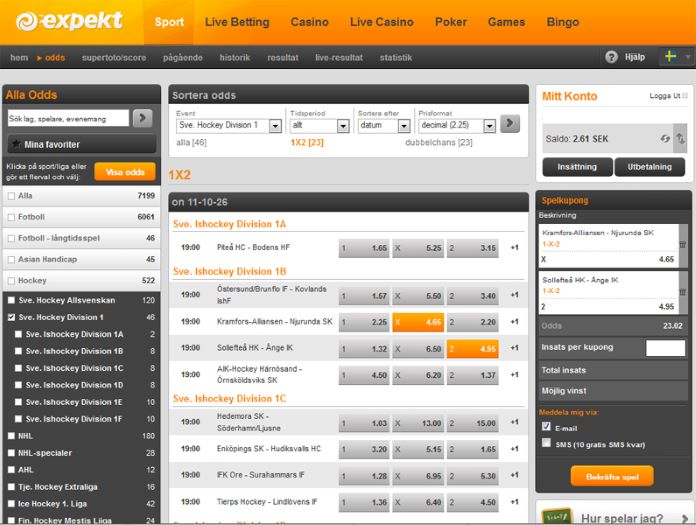Image resolution: width=696 pixels, height=525 pixels.
Task: Filter by dubbelchans [23] link
Action: [x=439, y=142]
